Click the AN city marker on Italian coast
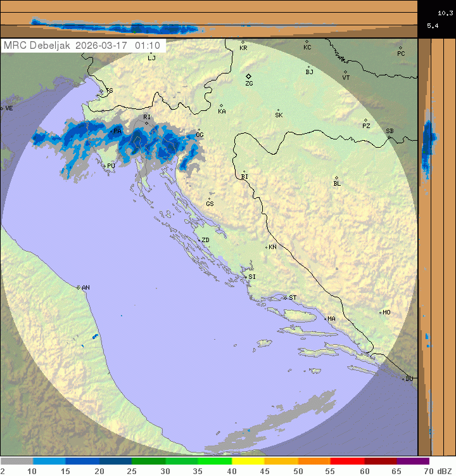This screenshot has width=456, height=476. (79, 287)
